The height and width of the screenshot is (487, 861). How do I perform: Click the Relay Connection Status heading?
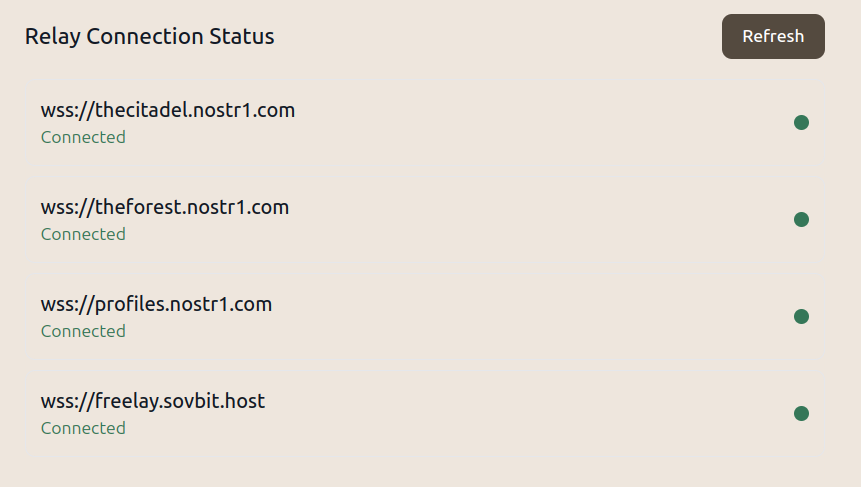pos(149,37)
